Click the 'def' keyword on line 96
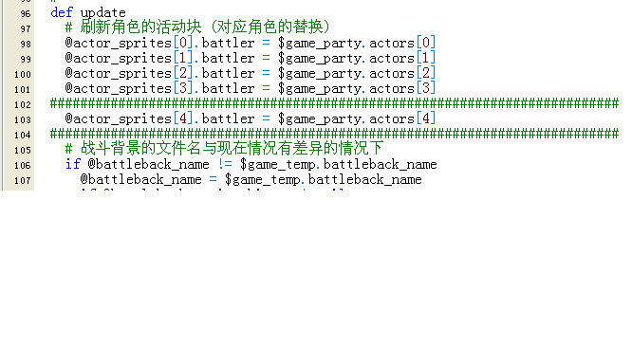 coord(62,12)
